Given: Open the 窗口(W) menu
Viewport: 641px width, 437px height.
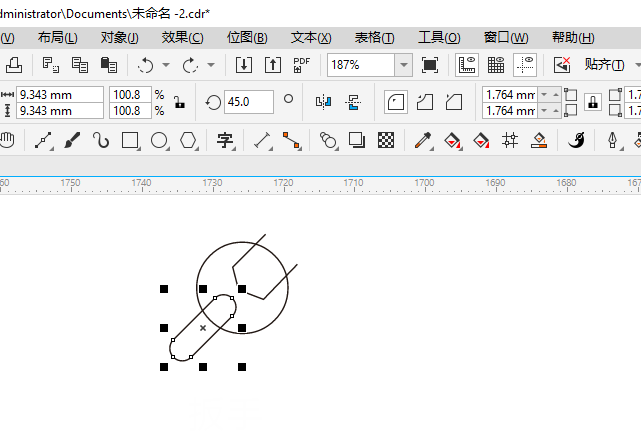Looking at the screenshot, I should pos(506,38).
